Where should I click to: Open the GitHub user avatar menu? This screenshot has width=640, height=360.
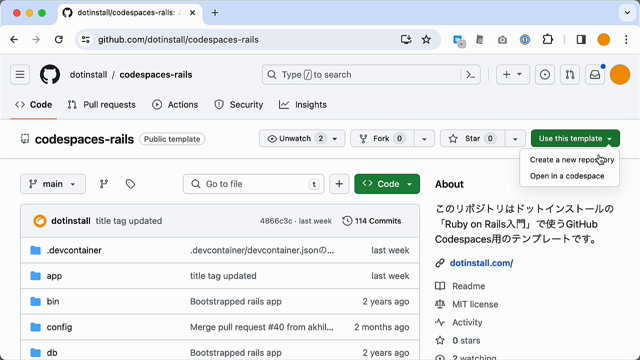pyautogui.click(x=620, y=75)
